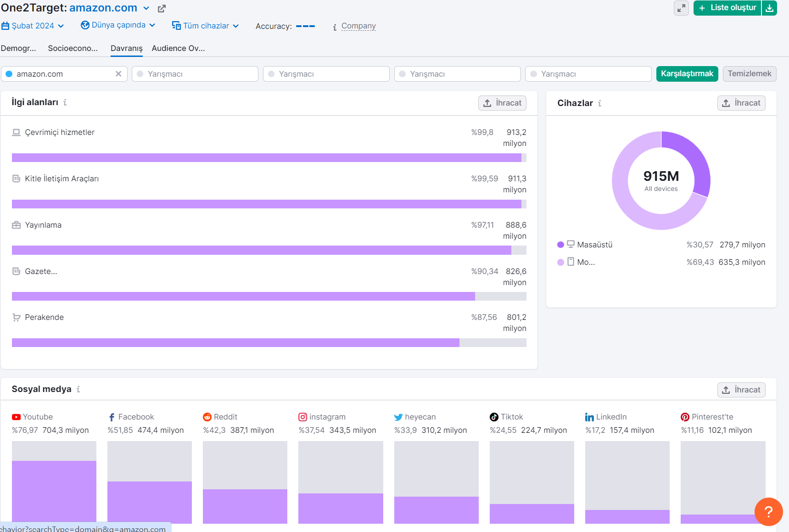The image size is (789, 532).
Task: Click the Yayınlama briefcase icon
Action: 17,225
